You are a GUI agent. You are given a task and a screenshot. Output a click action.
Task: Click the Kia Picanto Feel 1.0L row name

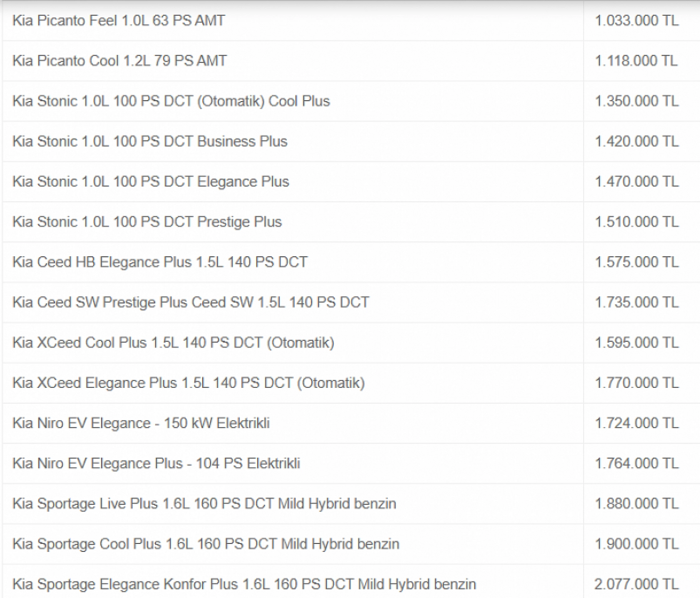click(119, 20)
